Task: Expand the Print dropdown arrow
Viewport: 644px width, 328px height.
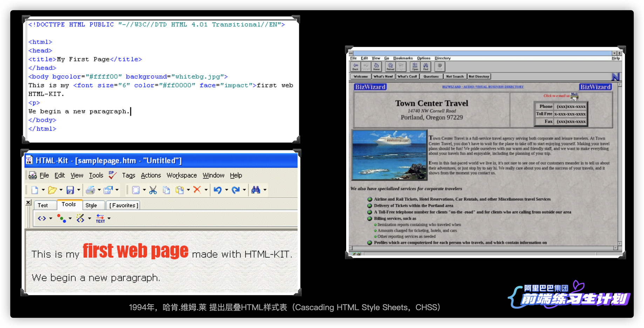Action: 99,190
